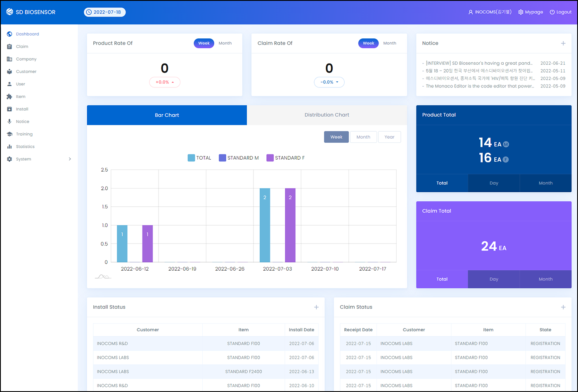Click the Notice microphone icon in sidebar

point(9,121)
